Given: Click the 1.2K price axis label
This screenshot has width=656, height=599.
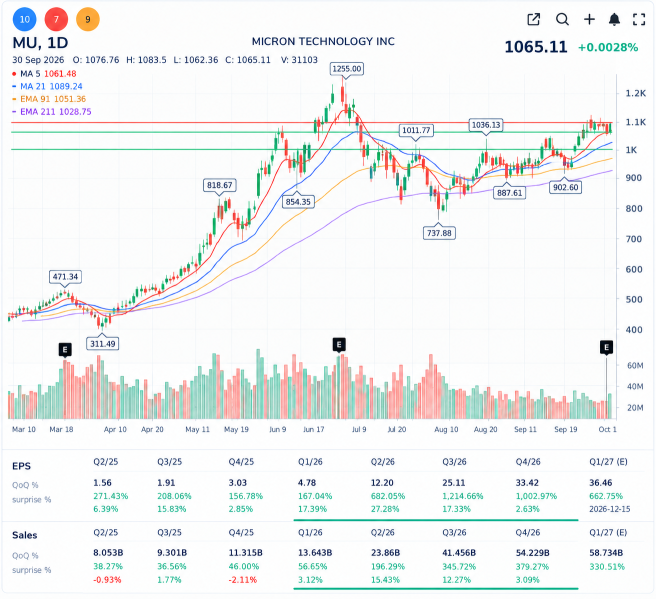Looking at the screenshot, I should (636, 93).
